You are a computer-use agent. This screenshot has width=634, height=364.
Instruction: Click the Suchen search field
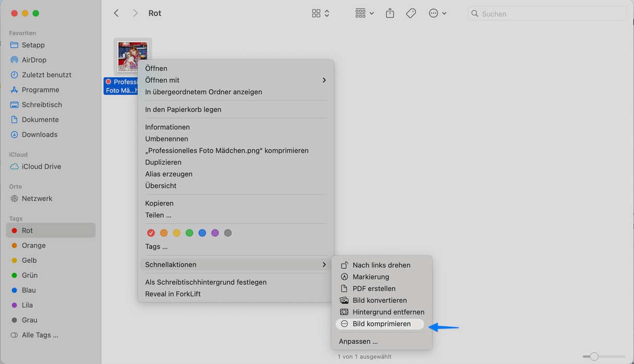[x=546, y=14]
